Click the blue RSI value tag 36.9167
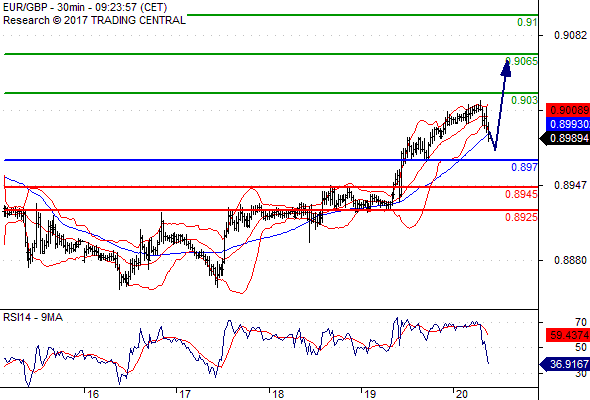Screen dimensions: 590x400 point(565,364)
